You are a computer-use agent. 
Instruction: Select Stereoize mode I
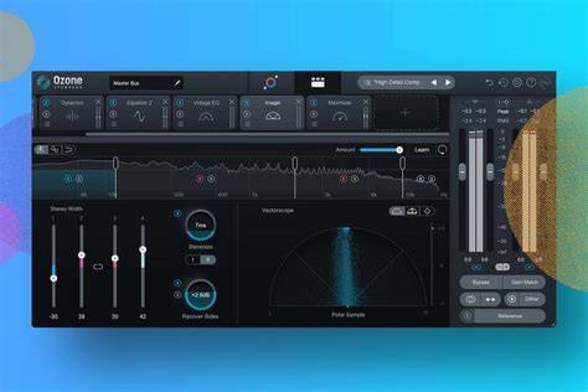pyautogui.click(x=193, y=260)
